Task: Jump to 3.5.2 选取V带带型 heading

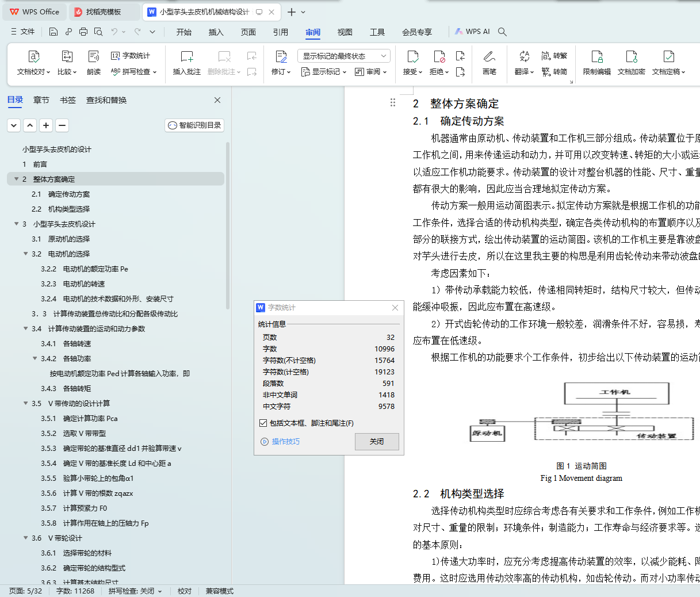Action: [73, 433]
